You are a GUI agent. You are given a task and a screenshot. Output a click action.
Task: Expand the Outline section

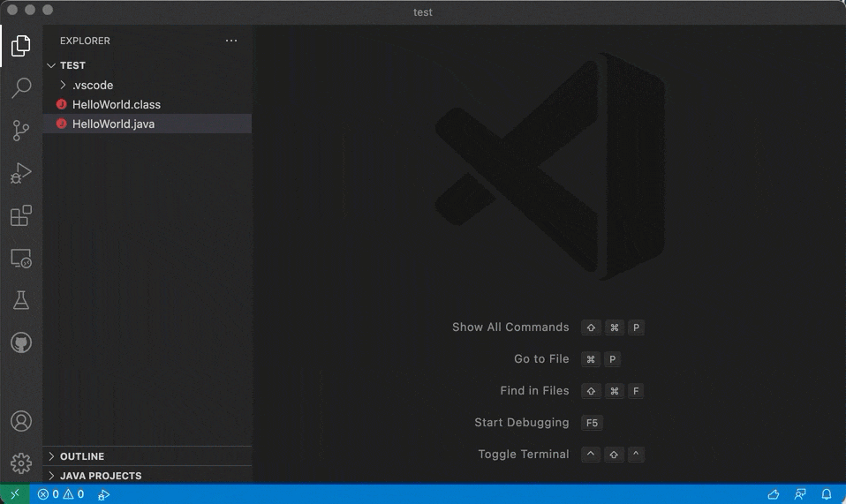pos(82,456)
